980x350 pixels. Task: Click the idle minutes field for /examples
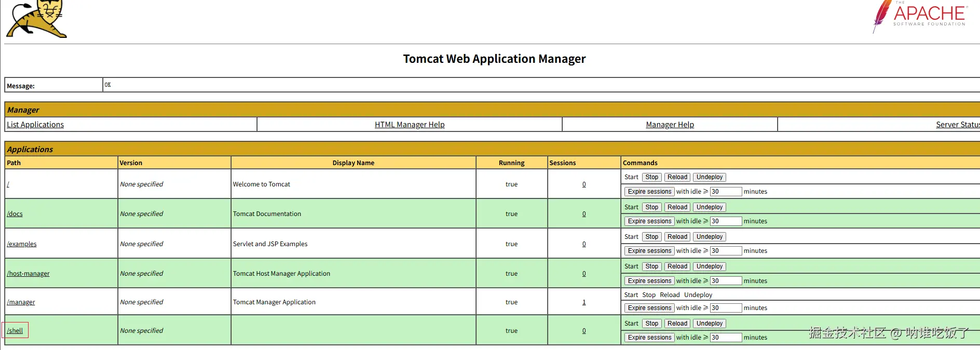coord(726,251)
